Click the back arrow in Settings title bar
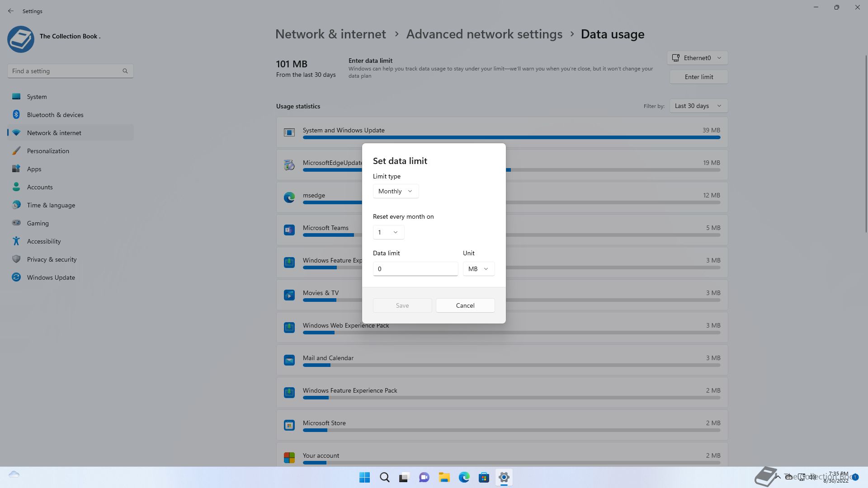Screen dimensions: 868x488 point(11,11)
